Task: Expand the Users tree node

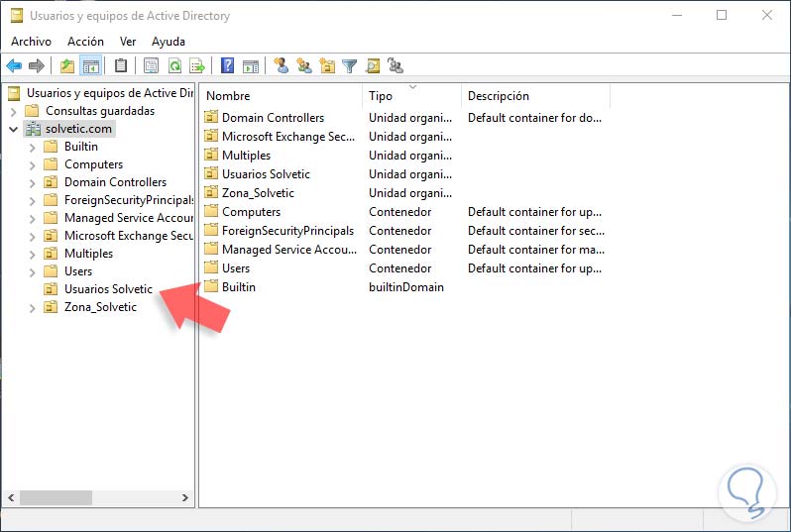Action: point(33,271)
